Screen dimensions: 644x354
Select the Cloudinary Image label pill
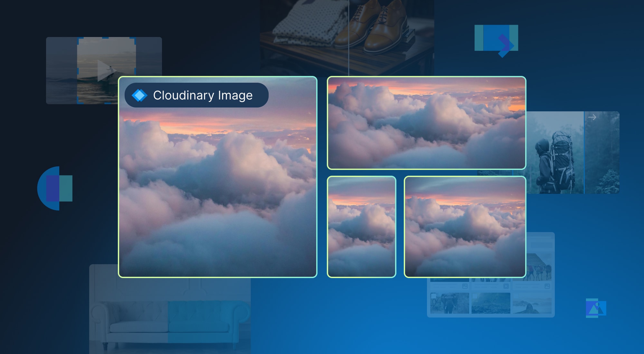click(x=196, y=95)
